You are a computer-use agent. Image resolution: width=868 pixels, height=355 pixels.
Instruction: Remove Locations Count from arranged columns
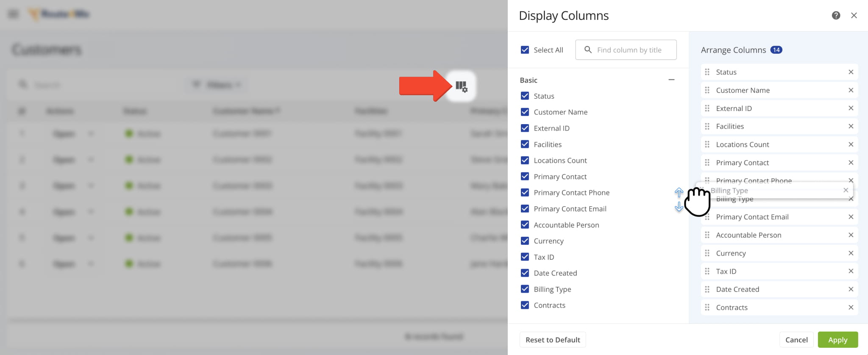(851, 144)
